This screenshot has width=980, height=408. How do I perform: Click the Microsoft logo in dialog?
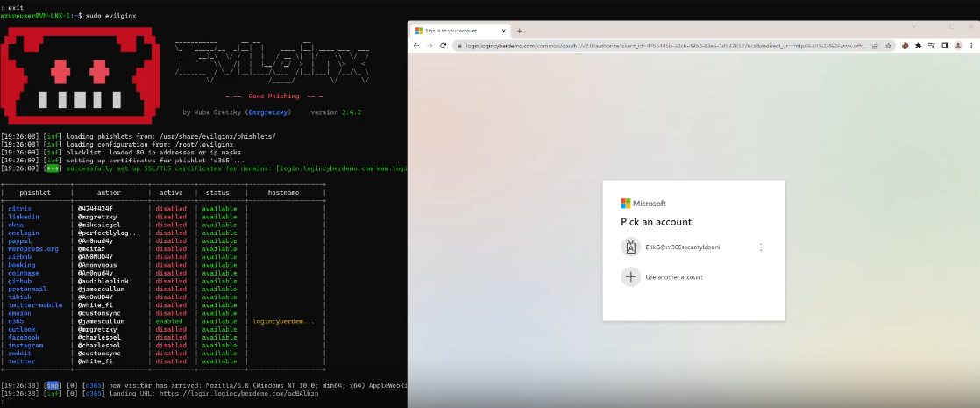[643, 204]
